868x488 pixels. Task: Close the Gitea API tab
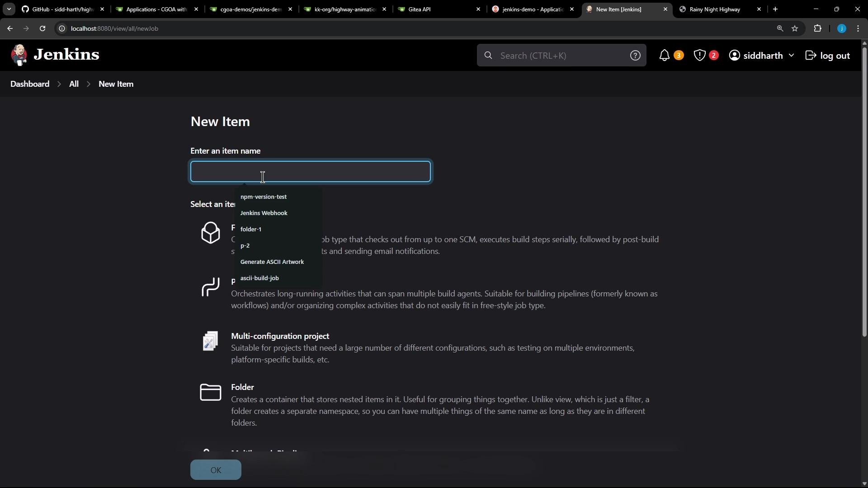click(478, 9)
